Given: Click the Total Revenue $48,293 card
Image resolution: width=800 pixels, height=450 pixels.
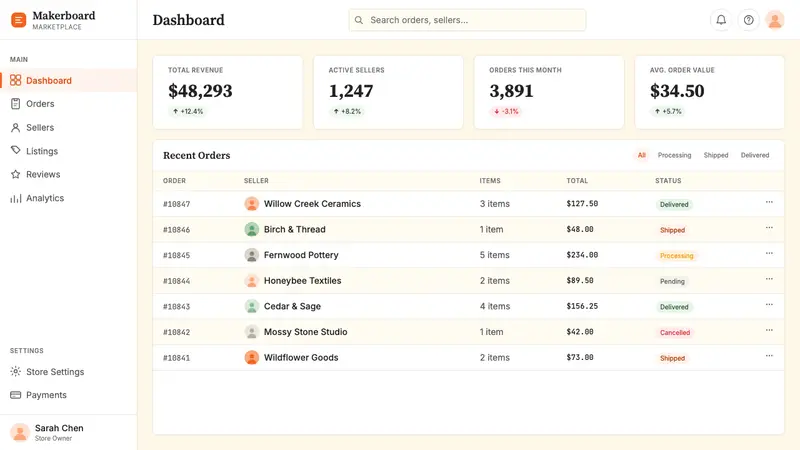Looking at the screenshot, I should pos(228,92).
